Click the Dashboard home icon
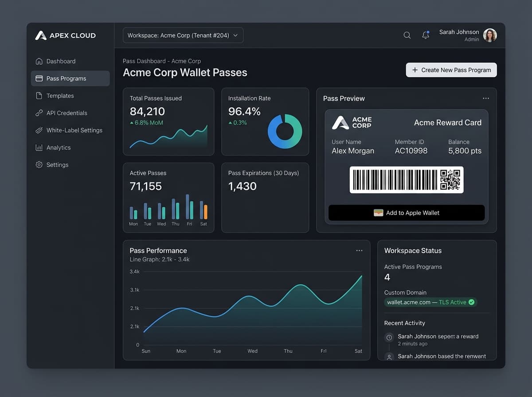This screenshot has width=532, height=397. coord(39,61)
